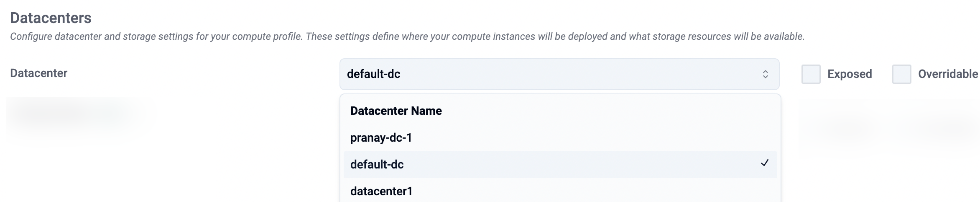Click the checkmark icon beside default-dc
The image size is (980, 202).
[x=764, y=163]
